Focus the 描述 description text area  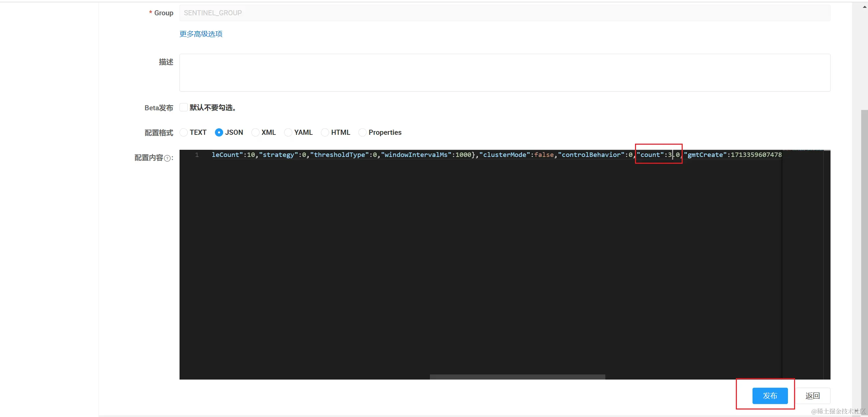coord(505,73)
